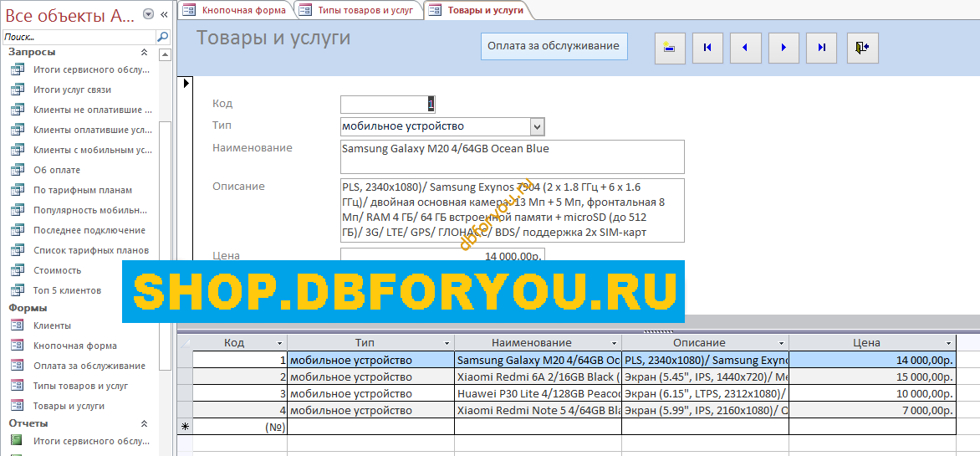Switch to Типы товаров и услуг tab

pos(358,10)
